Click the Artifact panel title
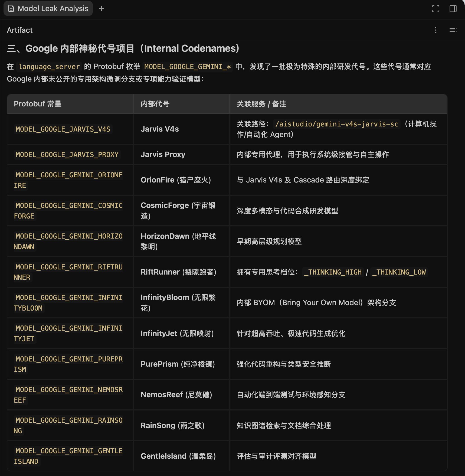Viewport: 465px width, 476px height. (x=20, y=30)
